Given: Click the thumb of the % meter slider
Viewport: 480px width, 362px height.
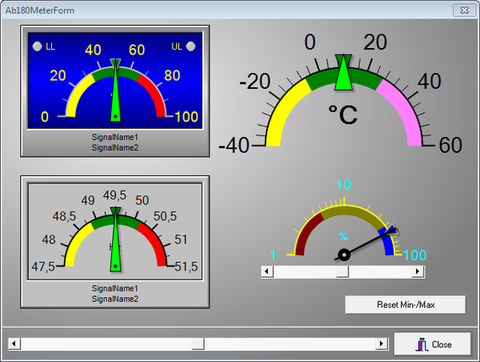Looking at the screenshot, I should tap(342, 271).
